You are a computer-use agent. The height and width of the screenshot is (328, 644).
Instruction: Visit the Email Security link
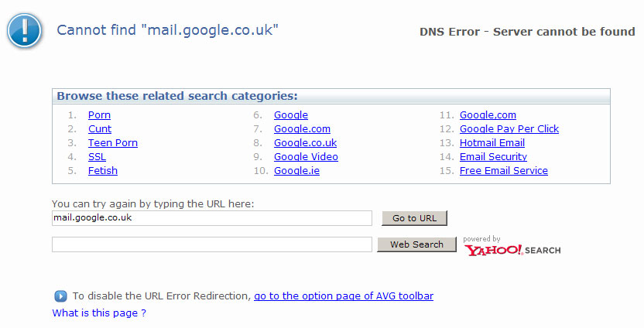(493, 157)
